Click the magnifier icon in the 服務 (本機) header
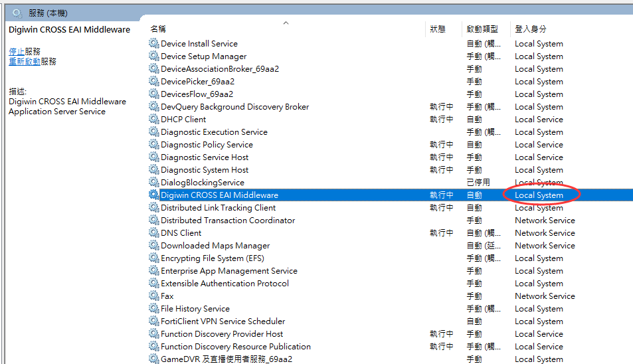This screenshot has width=633, height=364. click(17, 13)
